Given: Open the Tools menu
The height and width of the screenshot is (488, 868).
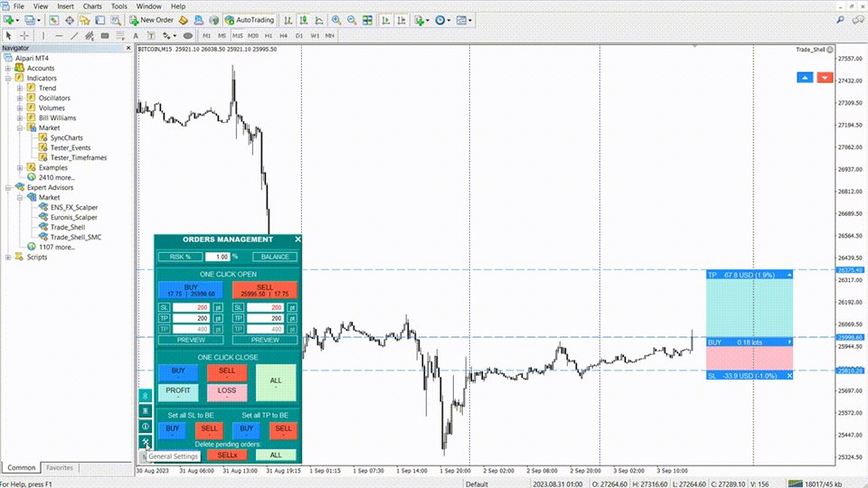Looking at the screenshot, I should pos(119,6).
